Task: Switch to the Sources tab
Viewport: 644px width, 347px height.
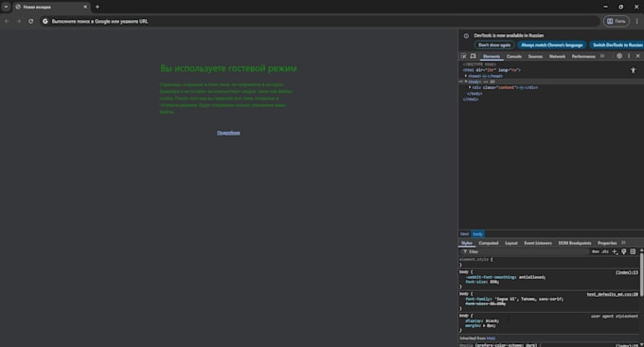Action: click(535, 56)
